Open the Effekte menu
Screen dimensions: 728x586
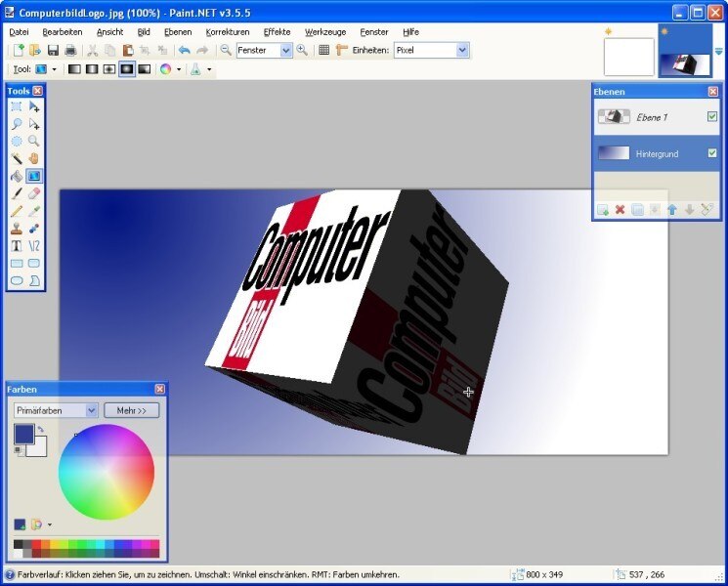(x=277, y=31)
